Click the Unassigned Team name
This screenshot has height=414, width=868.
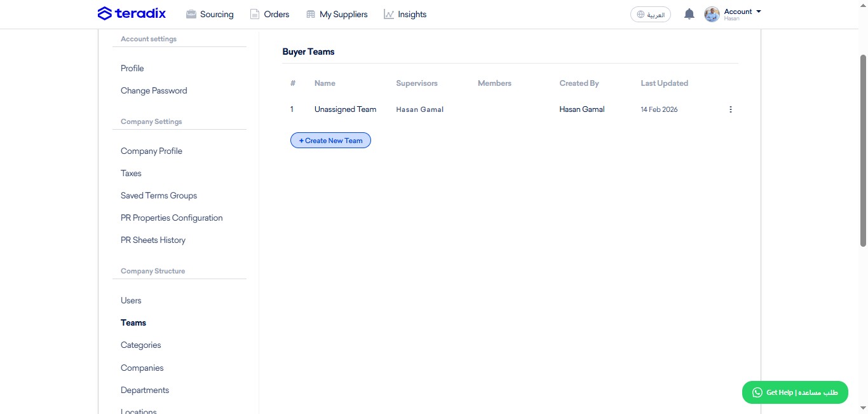(345, 109)
